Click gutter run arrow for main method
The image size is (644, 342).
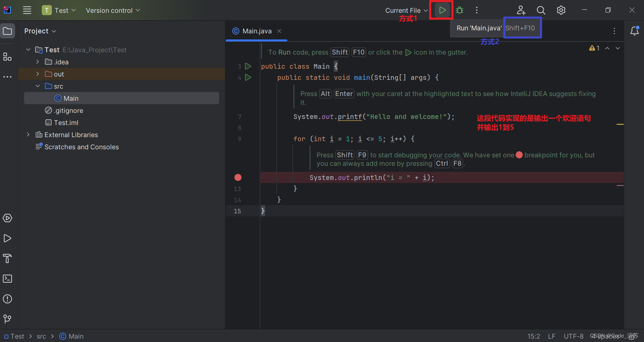tap(248, 77)
